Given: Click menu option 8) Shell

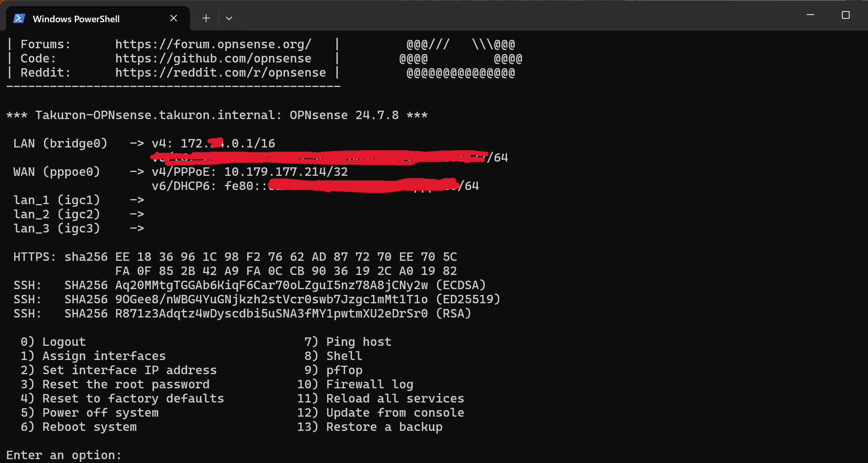Looking at the screenshot, I should coord(333,356).
